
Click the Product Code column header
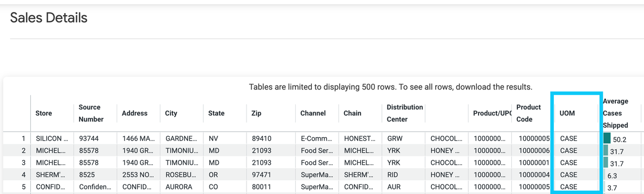(x=528, y=113)
